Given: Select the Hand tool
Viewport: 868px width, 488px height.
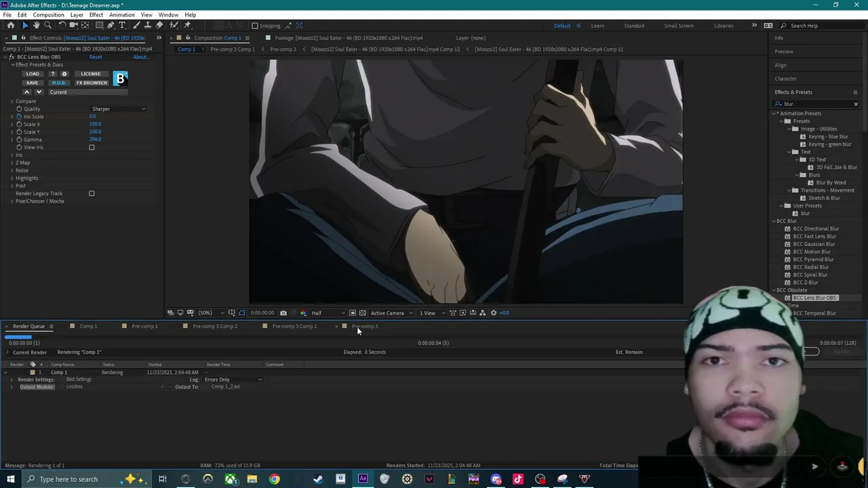Looking at the screenshot, I should point(37,25).
